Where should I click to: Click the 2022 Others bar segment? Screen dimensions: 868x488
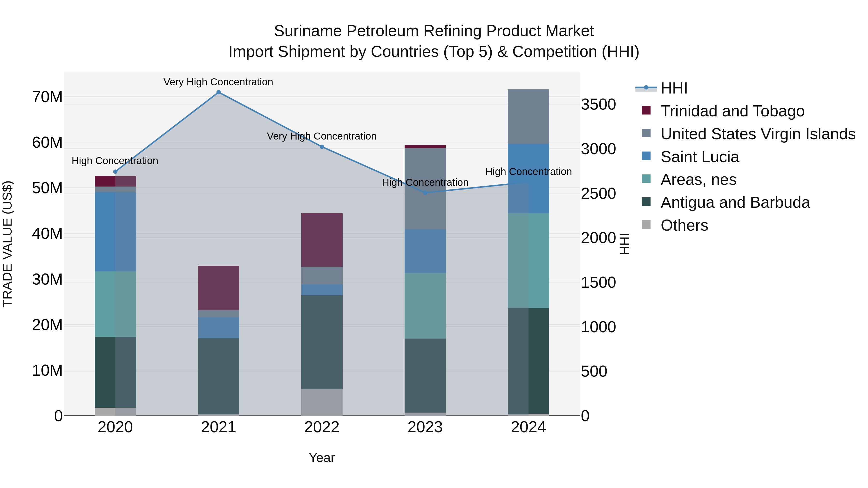(322, 402)
